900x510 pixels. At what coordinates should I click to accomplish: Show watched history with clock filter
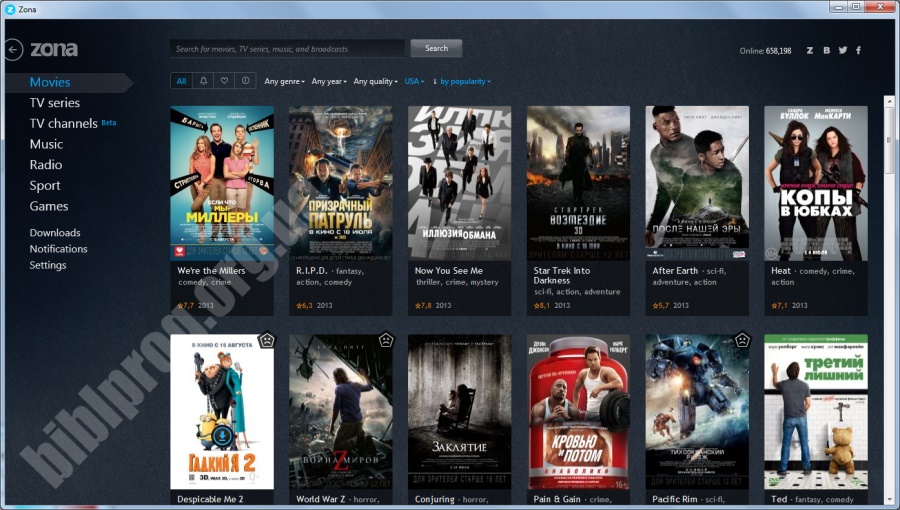[x=245, y=81]
